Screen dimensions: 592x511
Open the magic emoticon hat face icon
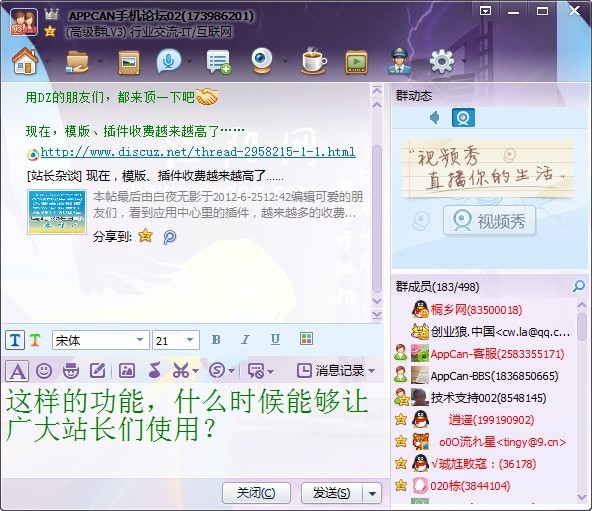coord(71,371)
